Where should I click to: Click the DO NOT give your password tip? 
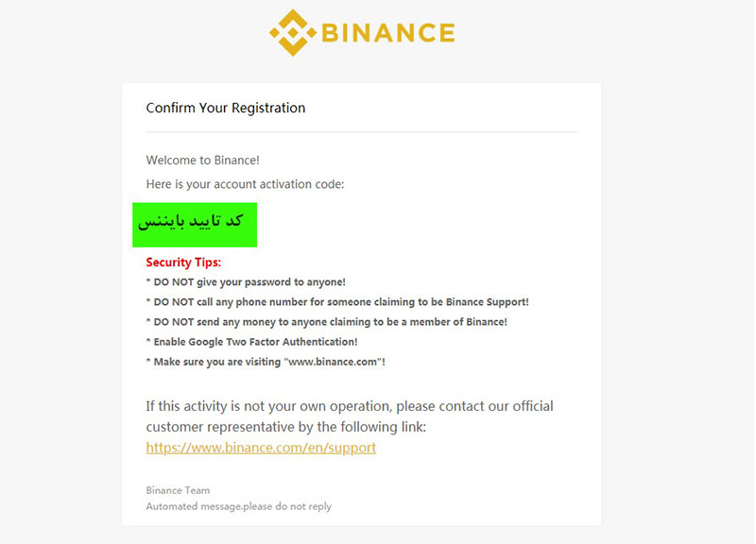pos(246,281)
